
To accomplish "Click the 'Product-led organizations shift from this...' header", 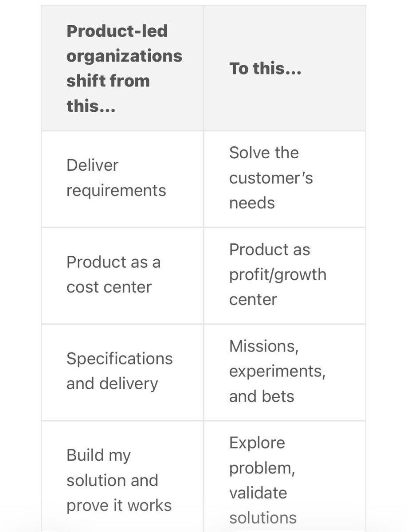I will (x=122, y=68).
